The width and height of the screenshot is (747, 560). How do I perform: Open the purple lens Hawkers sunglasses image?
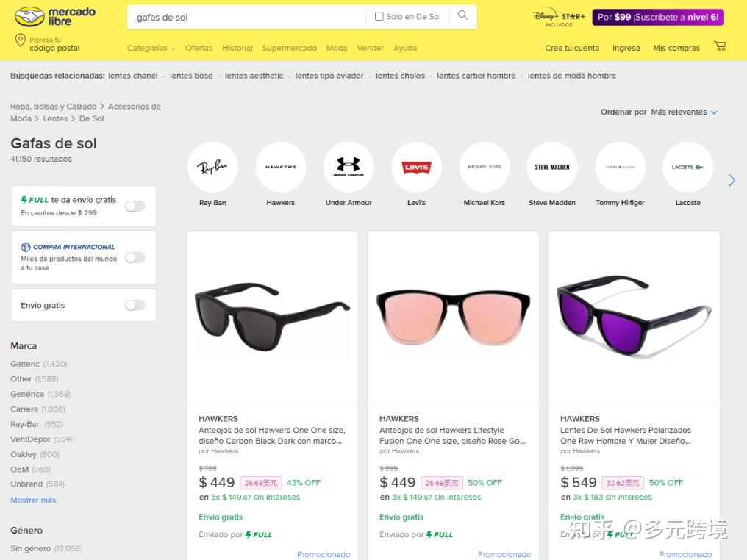634,317
